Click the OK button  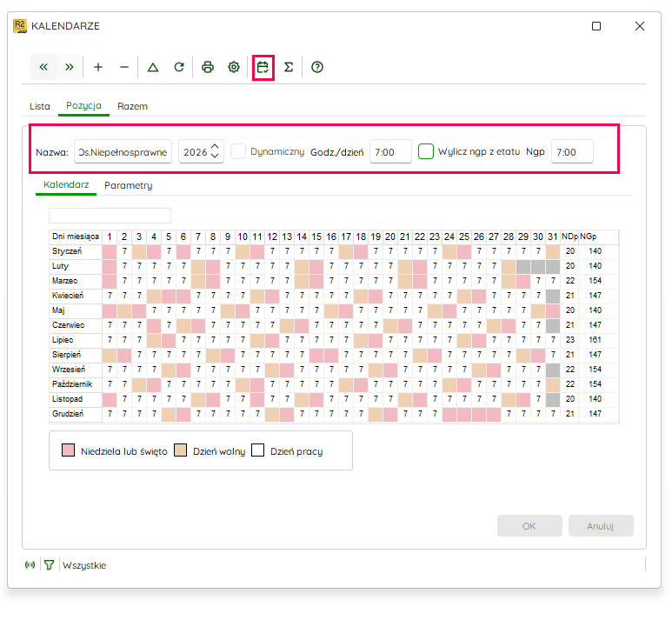coord(529,526)
